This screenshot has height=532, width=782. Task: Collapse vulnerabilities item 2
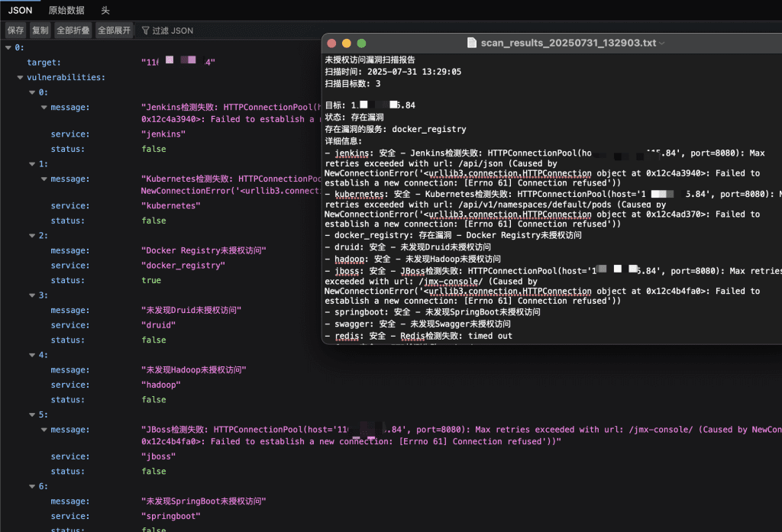click(32, 235)
